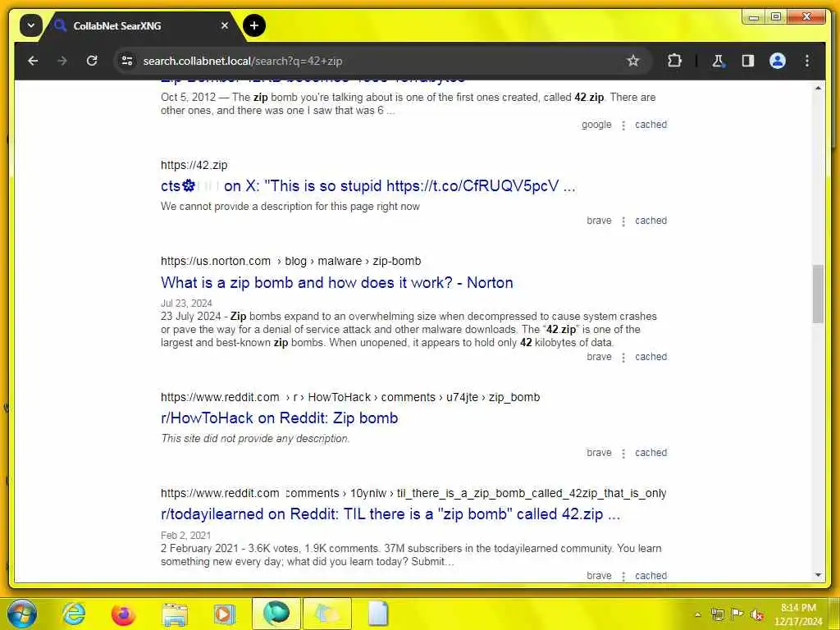Click brave engine link for todayilearned result
840x630 pixels.
pos(599,575)
